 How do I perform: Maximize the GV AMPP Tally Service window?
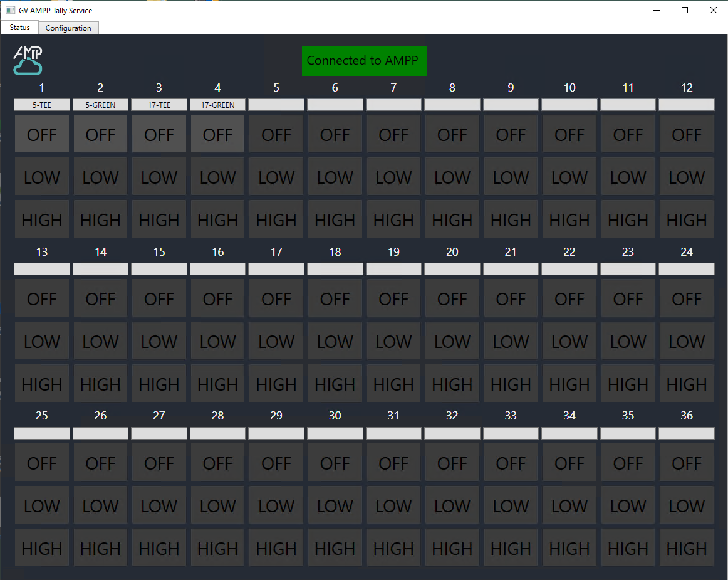tap(685, 10)
